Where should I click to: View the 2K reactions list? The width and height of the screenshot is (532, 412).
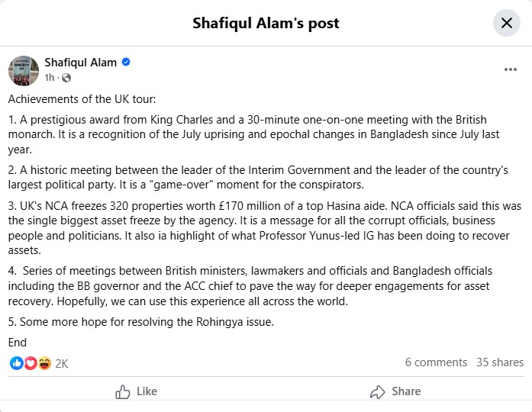[x=62, y=363]
